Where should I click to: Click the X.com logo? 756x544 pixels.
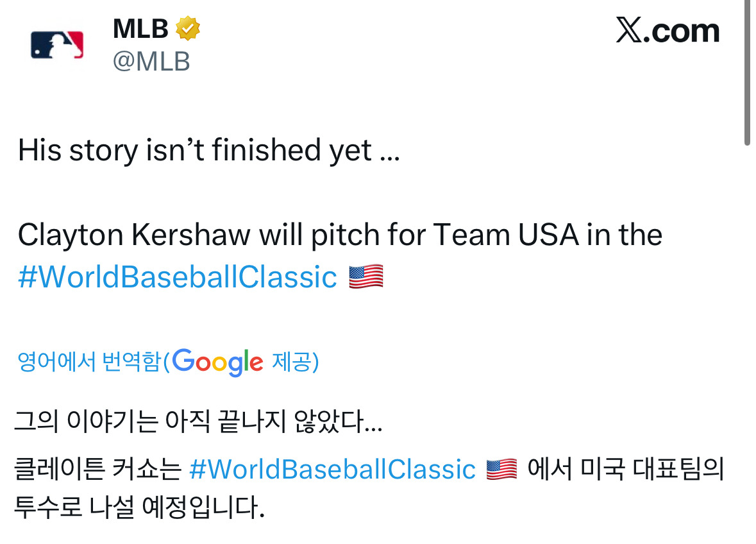tap(668, 31)
